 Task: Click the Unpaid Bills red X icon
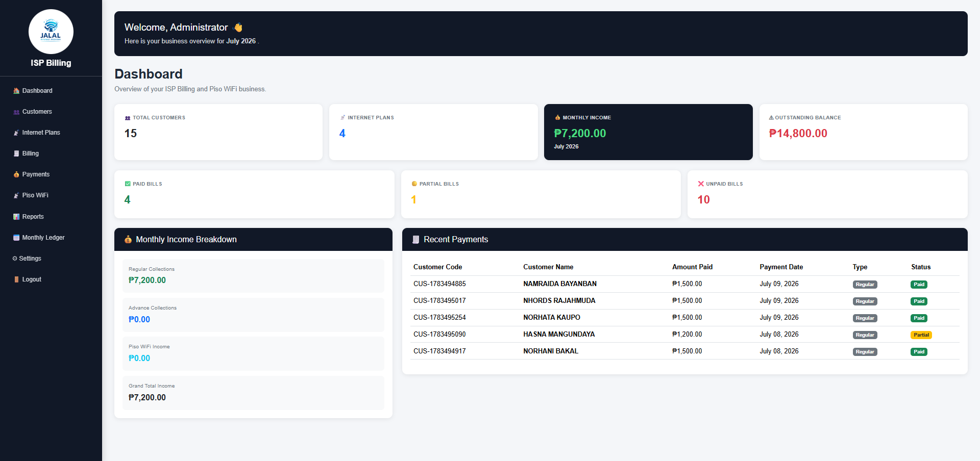pyautogui.click(x=701, y=184)
